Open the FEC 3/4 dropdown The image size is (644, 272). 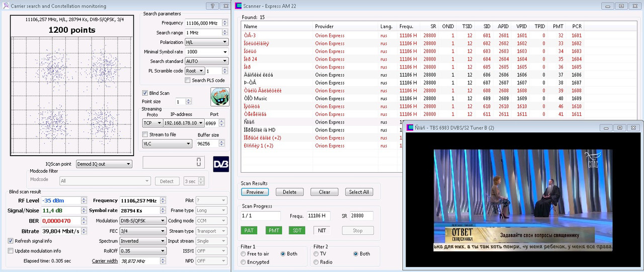[142, 231]
